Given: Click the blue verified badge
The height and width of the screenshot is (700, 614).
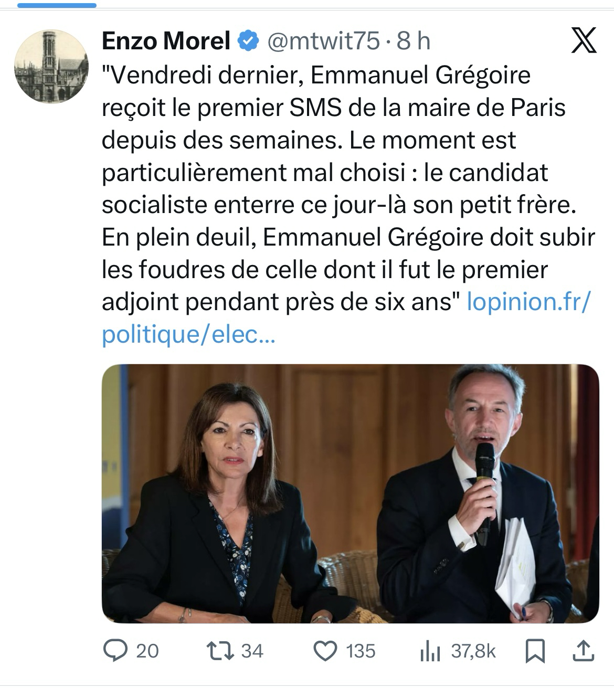Looking at the screenshot, I should [249, 41].
